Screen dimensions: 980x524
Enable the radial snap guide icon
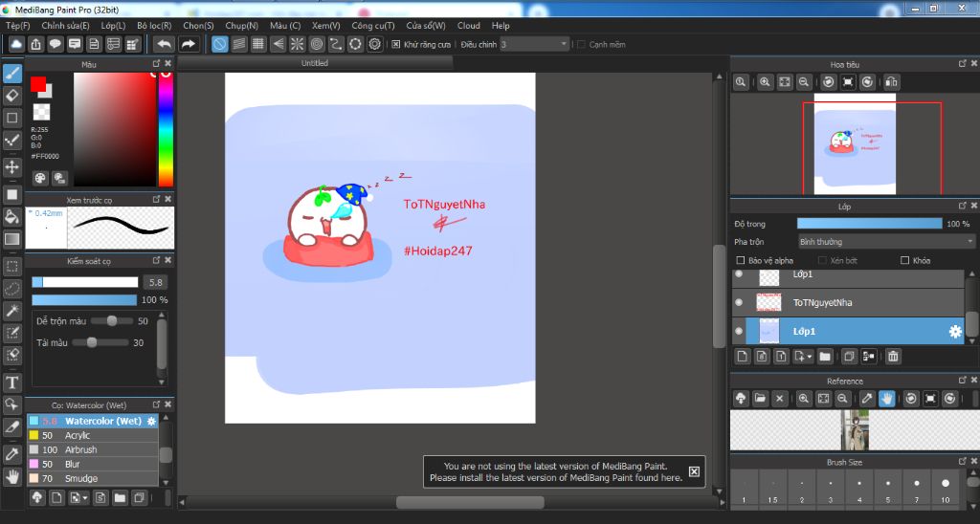pos(297,44)
